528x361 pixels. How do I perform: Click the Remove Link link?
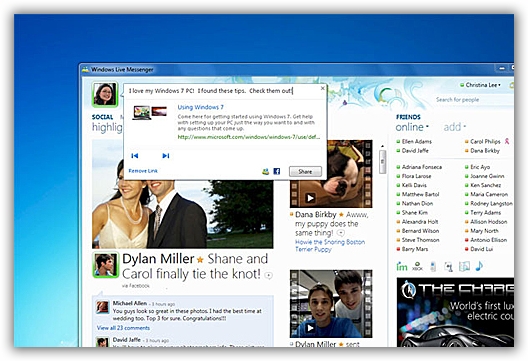(143, 171)
